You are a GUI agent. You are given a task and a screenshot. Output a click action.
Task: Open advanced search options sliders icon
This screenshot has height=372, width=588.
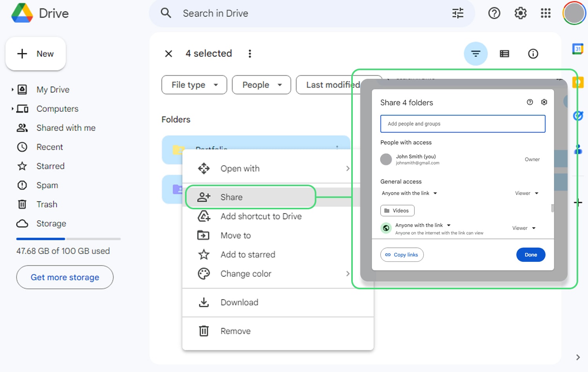point(457,13)
